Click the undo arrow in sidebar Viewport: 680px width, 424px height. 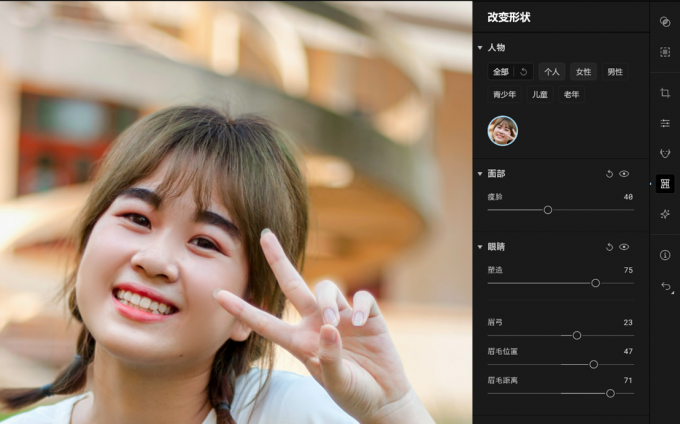(666, 286)
